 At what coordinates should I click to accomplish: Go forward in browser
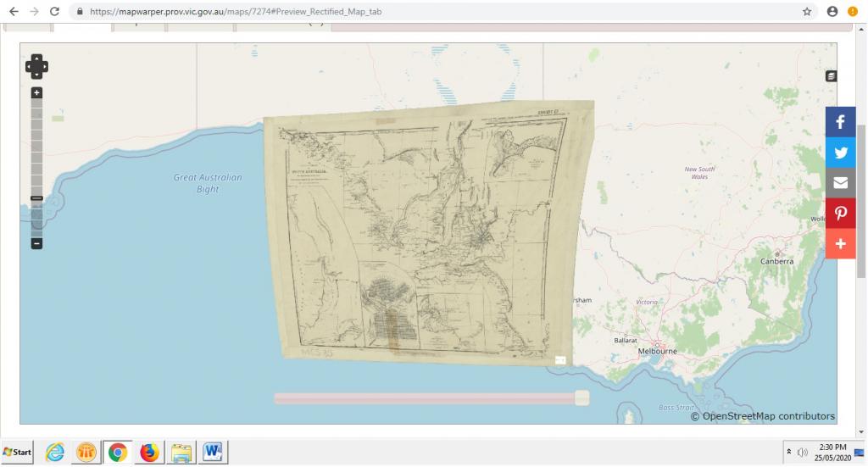point(34,11)
